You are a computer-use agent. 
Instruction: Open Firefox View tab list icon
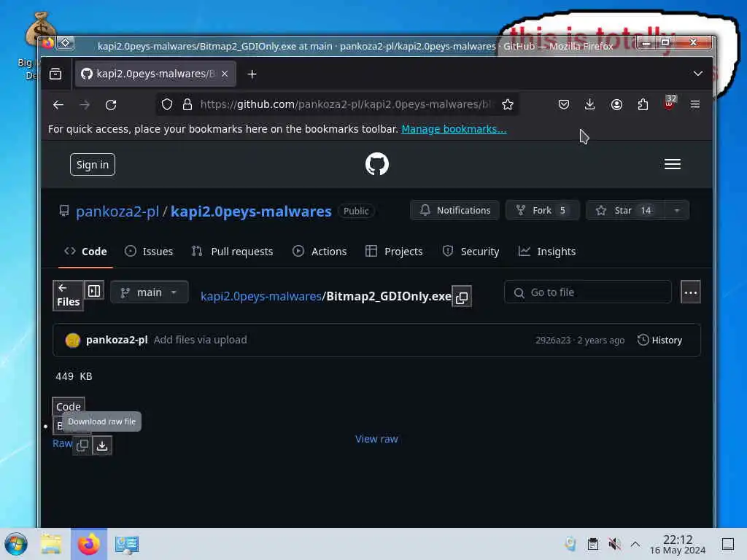(x=55, y=74)
